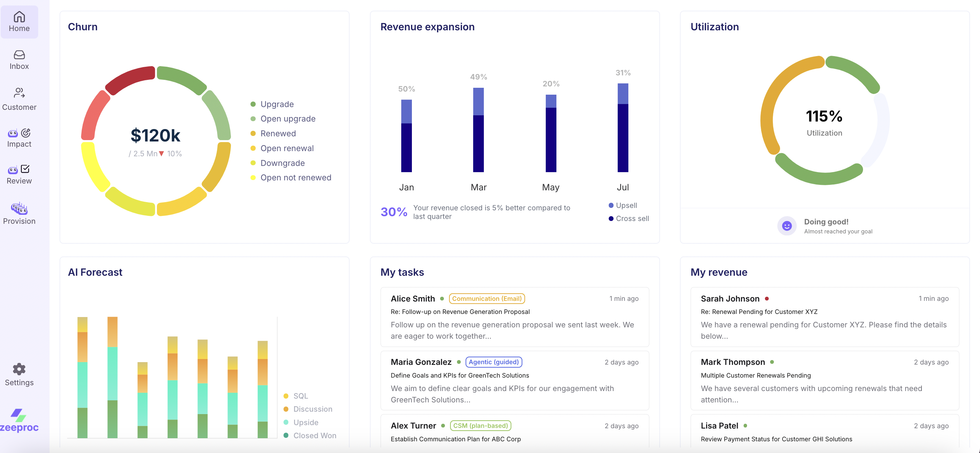Toggle Closed Won legend in AI Forecast
Viewport: 980px width, 453px height.
pyautogui.click(x=314, y=435)
